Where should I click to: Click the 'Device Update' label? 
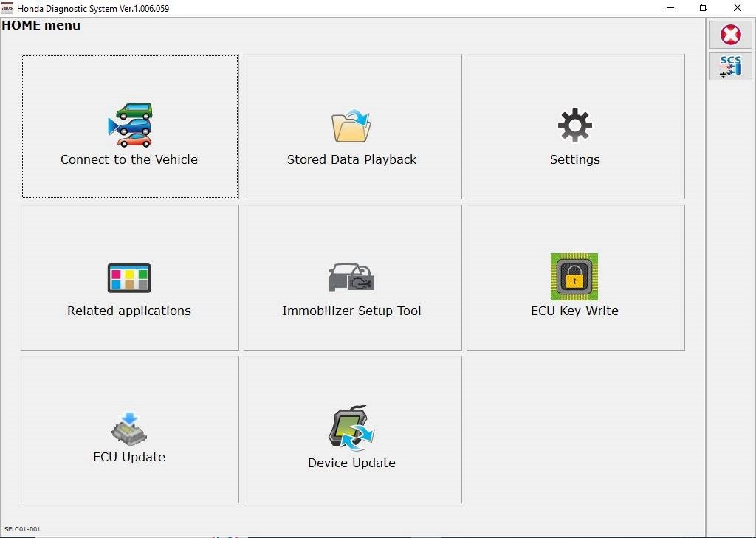351,463
